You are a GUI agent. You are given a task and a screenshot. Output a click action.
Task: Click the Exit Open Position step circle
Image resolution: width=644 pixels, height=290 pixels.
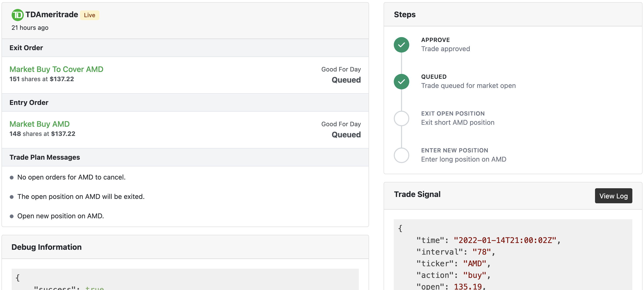pos(401,118)
